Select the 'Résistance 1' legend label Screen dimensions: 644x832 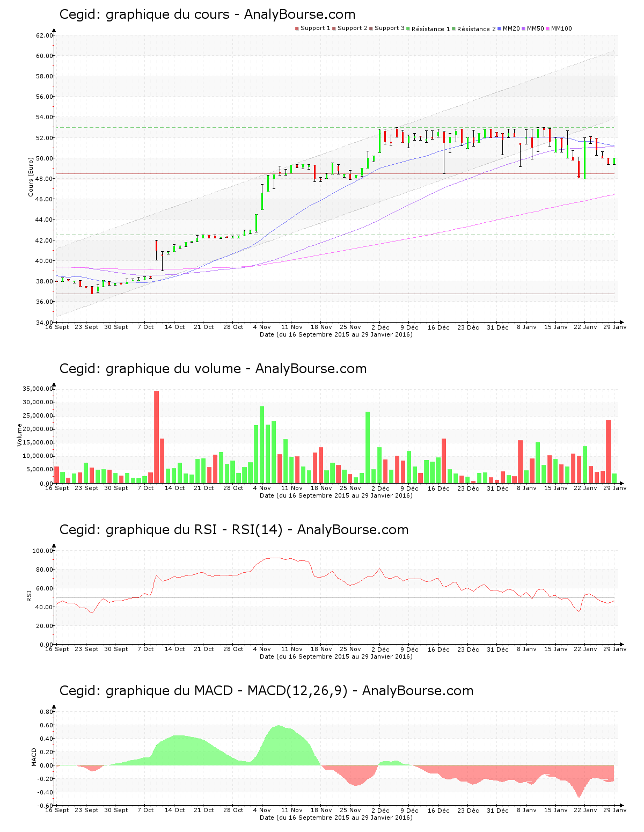click(x=431, y=29)
